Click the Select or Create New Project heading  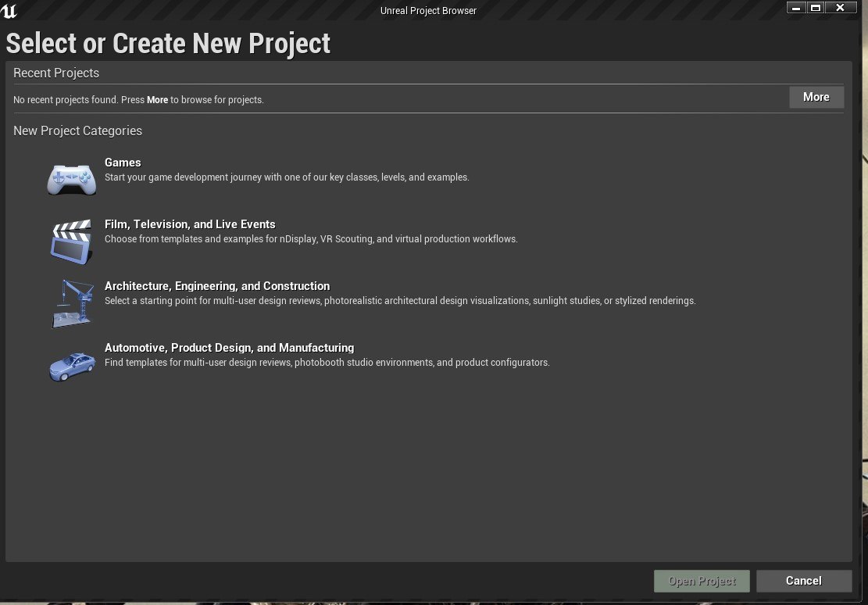click(168, 43)
